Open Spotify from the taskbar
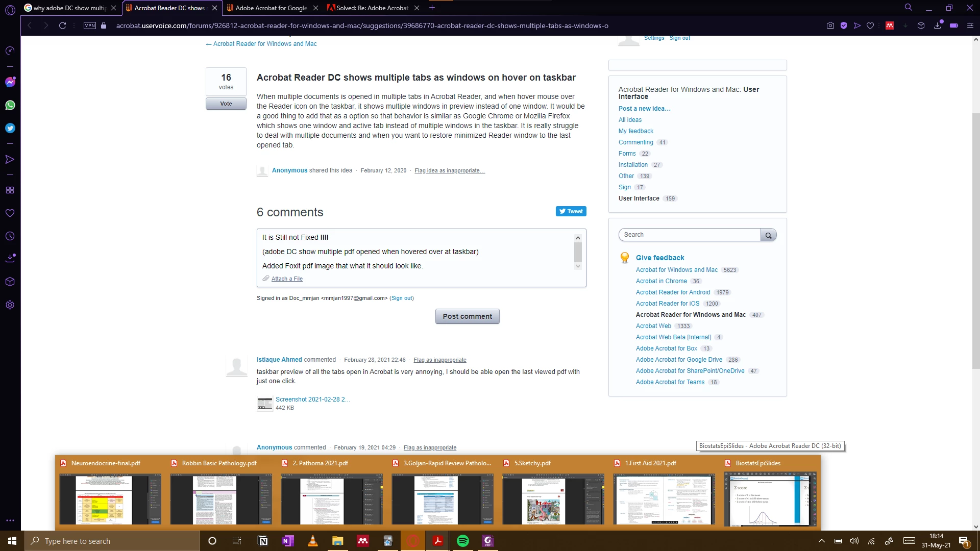The image size is (980, 551). 463,541
